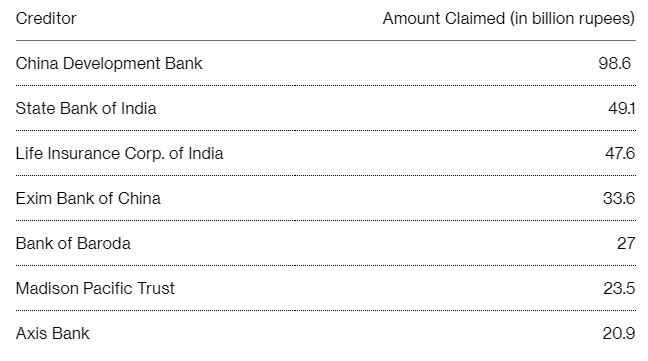648x361 pixels.
Task: Click the 27 amount value
Action: [x=626, y=244]
